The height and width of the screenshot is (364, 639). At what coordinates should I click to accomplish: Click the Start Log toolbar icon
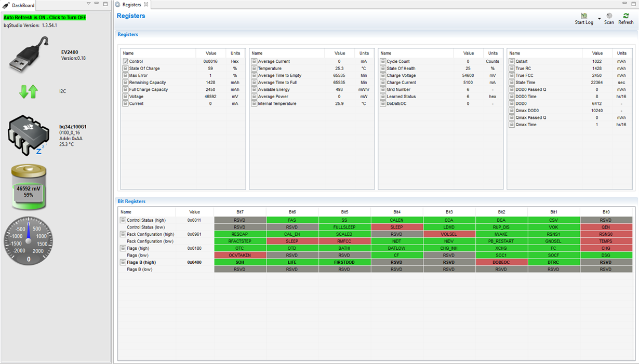584,16
